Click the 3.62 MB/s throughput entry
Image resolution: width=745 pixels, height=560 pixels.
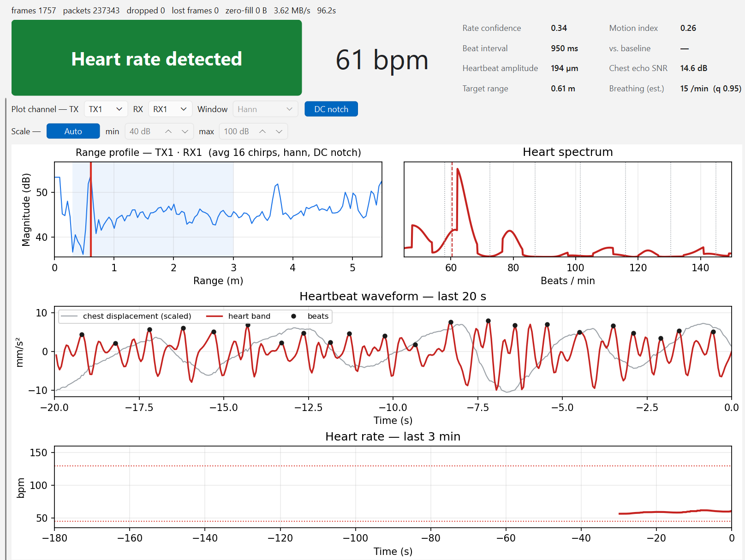(292, 11)
